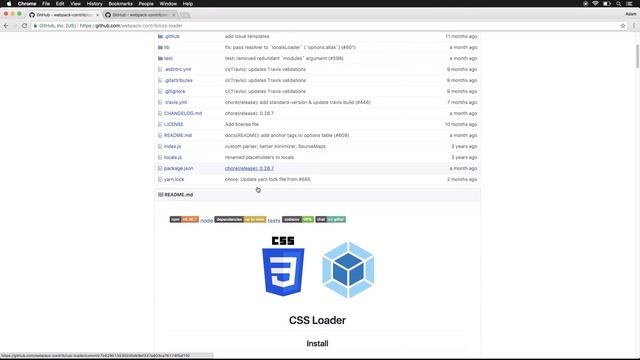Open the .gitignore file

pos(175,91)
